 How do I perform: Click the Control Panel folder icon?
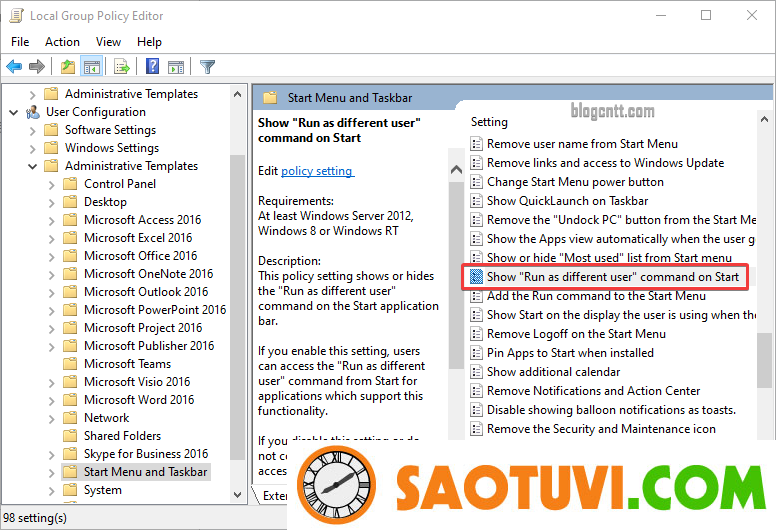click(70, 184)
